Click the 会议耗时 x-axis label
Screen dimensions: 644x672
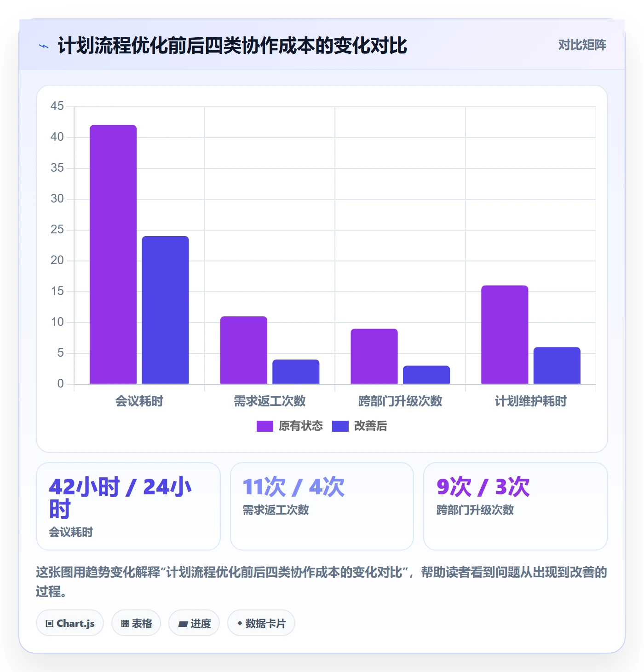(x=139, y=401)
